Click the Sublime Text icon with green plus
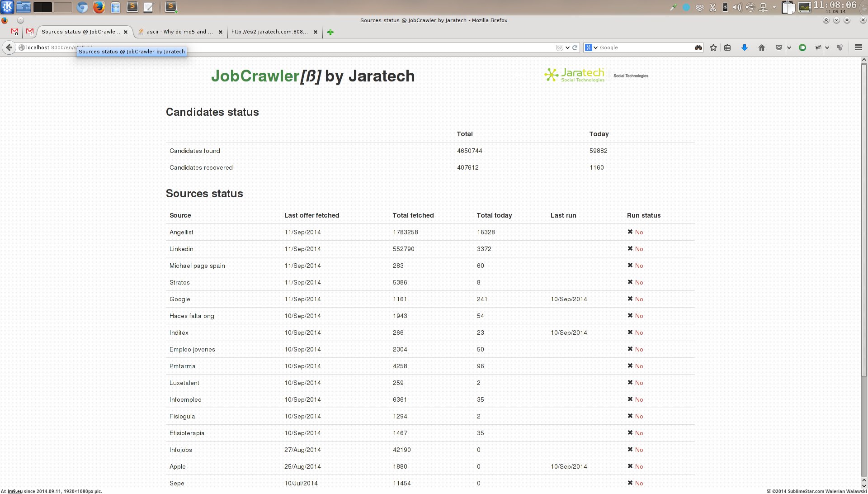The width and height of the screenshot is (868, 494). click(x=171, y=7)
